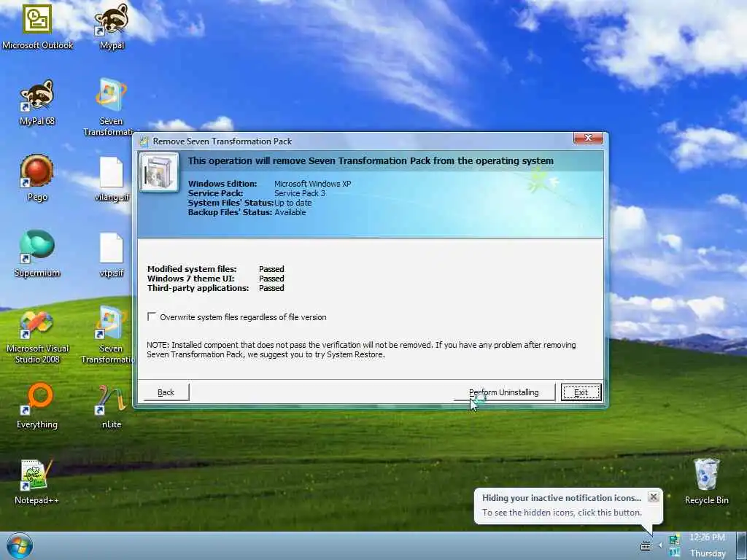Click the keyboard icon in system tray

[x=646, y=545]
